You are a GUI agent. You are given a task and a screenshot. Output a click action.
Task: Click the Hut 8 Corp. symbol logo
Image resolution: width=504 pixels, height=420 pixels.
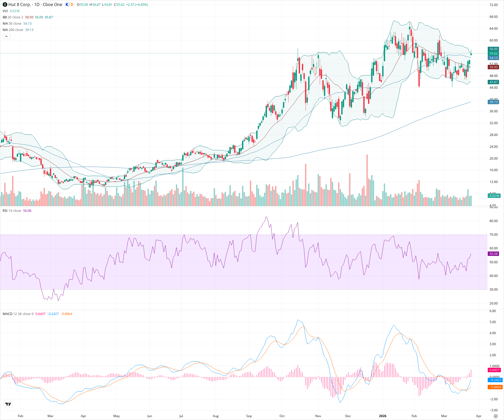tap(5, 4)
